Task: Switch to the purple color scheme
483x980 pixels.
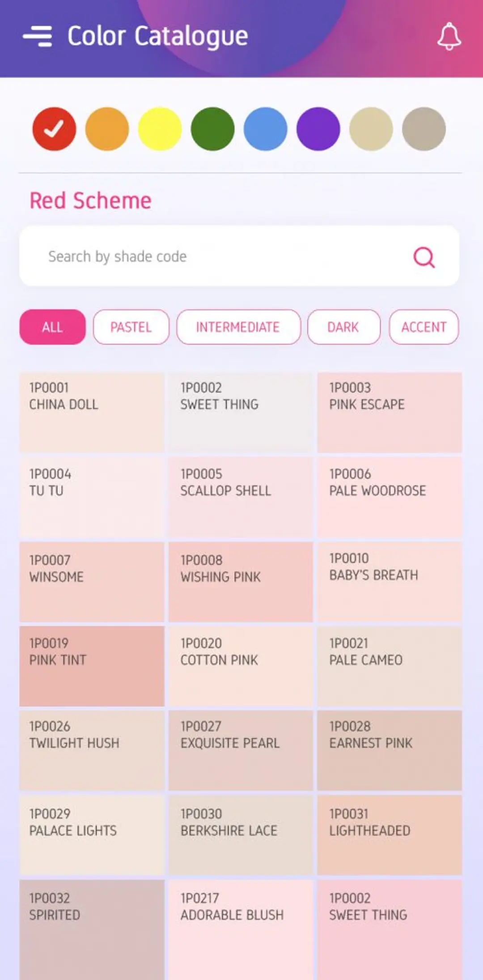Action: [x=319, y=129]
